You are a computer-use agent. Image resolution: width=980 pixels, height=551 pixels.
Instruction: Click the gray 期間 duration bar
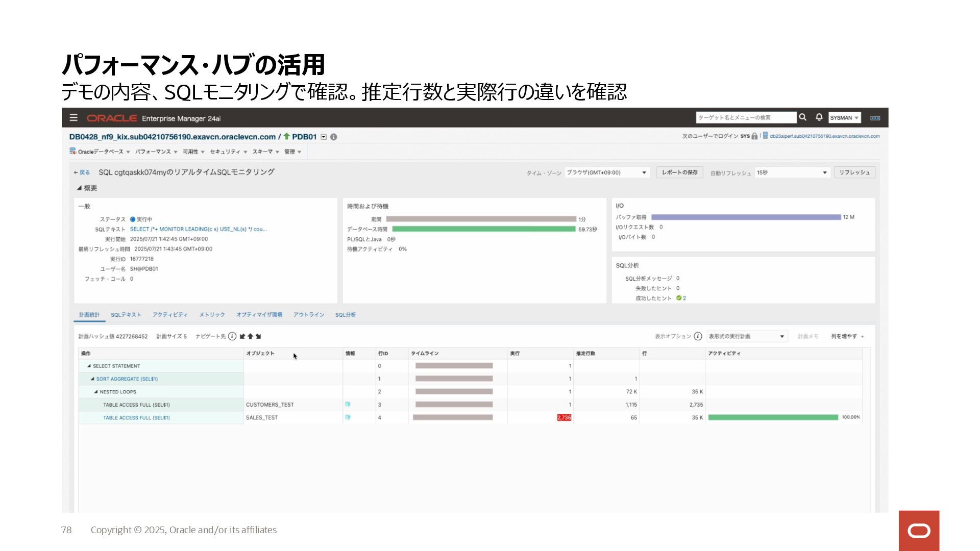point(481,219)
